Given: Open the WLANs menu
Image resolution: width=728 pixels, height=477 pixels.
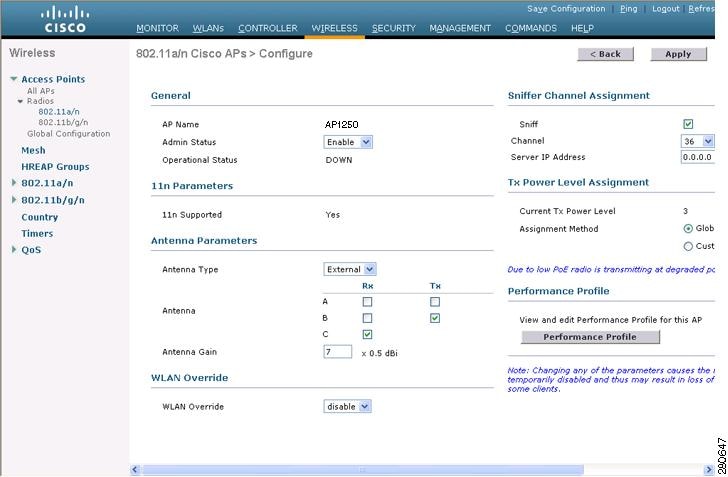Looking at the screenshot, I should tap(208, 28).
